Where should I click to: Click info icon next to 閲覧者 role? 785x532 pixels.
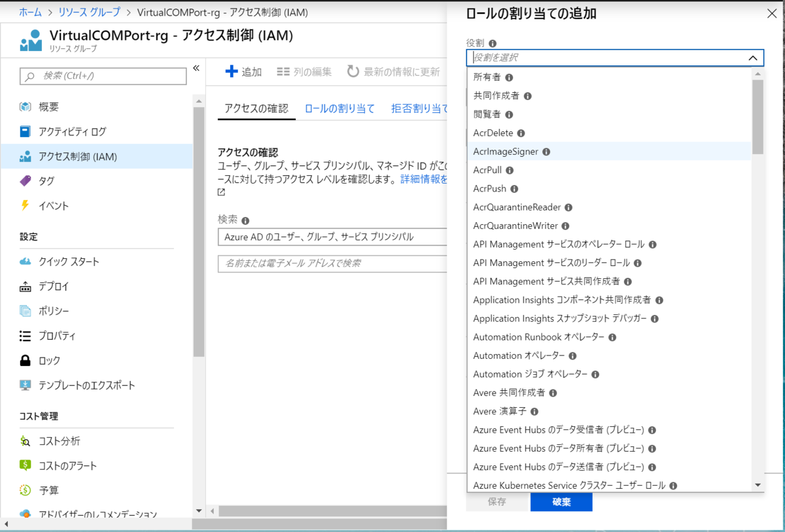[x=509, y=114]
